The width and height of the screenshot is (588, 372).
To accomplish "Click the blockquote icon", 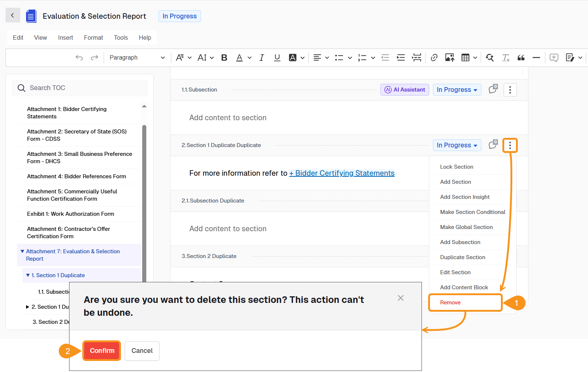I will click(x=521, y=58).
